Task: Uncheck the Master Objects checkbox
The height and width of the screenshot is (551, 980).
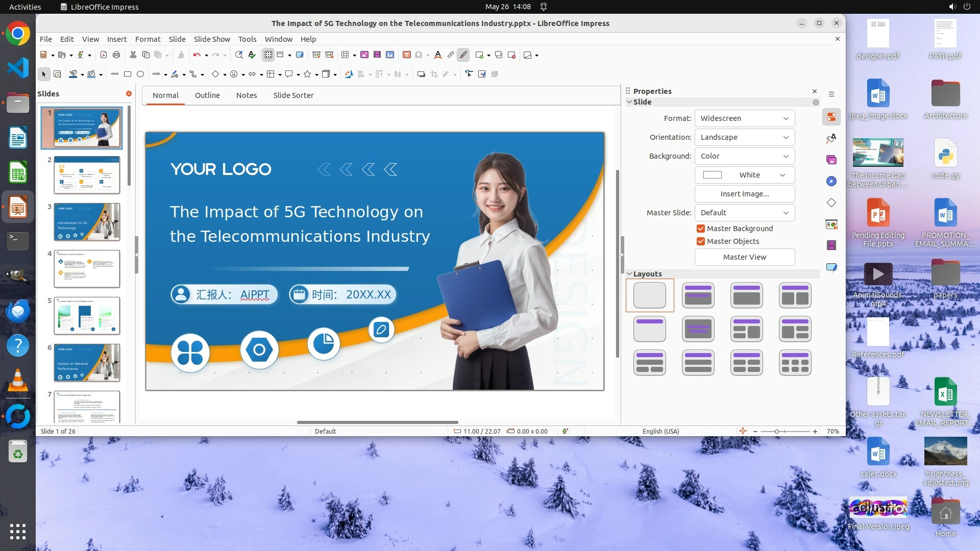Action: click(701, 241)
